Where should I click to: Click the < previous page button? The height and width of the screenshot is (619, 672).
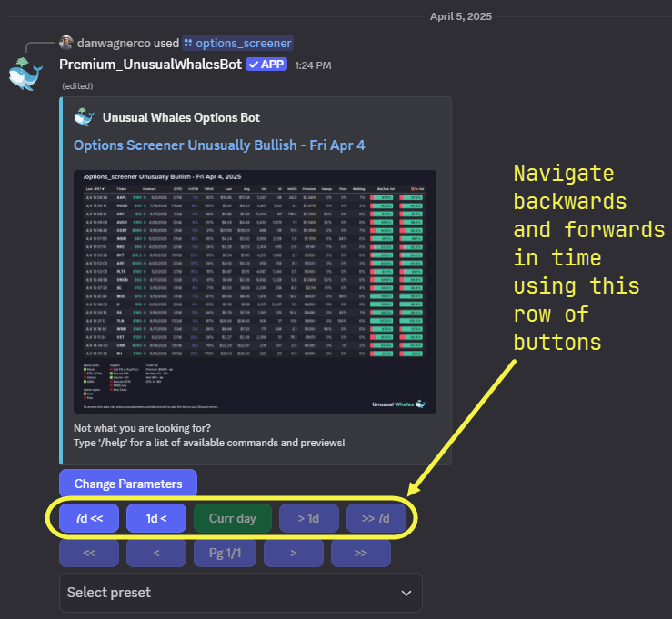[156, 553]
